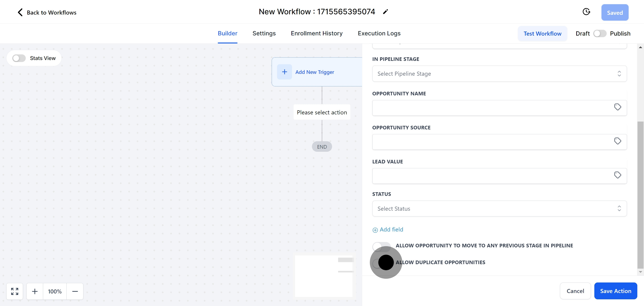This screenshot has width=644, height=306.
Task: Click the pencil icon to rename workflow
Action: tap(385, 12)
